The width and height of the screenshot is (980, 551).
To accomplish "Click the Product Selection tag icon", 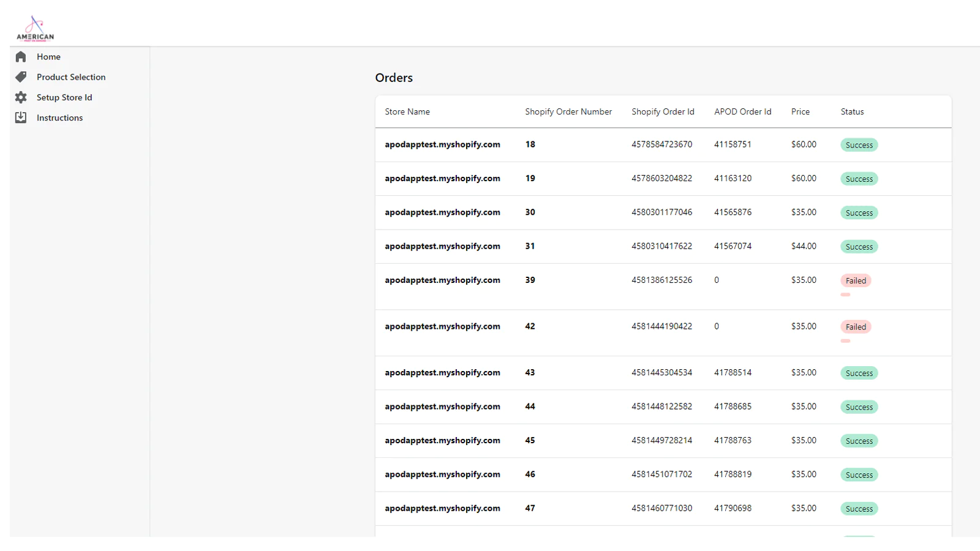I will click(21, 77).
